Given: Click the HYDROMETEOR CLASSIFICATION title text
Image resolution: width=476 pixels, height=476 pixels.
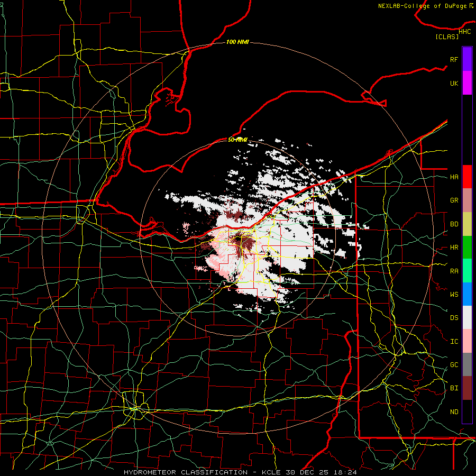Looking at the screenshot, I should (x=186, y=472).
